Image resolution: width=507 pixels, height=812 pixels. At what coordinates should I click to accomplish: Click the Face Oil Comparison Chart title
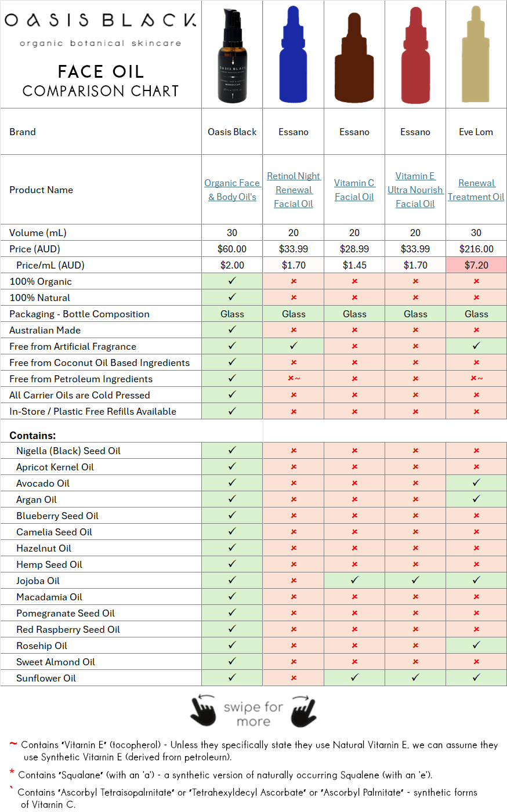pos(100,81)
